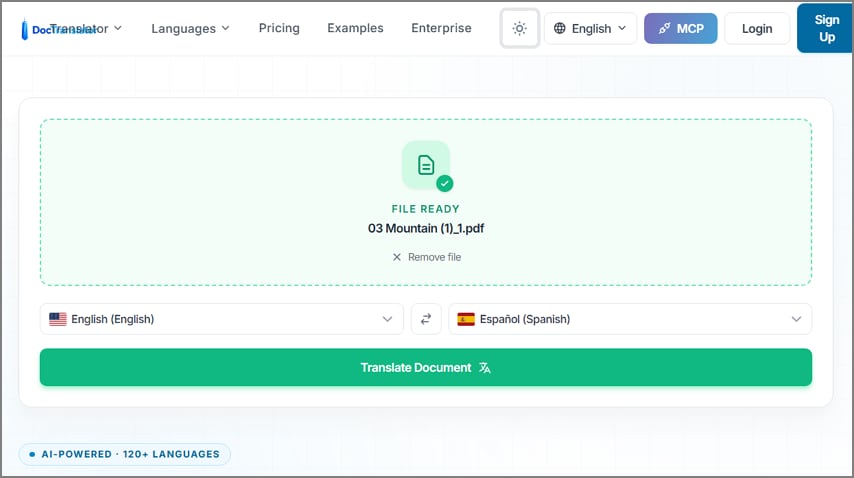Image resolution: width=854 pixels, height=478 pixels.
Task: Click the translate icon on the green button
Action: pyautogui.click(x=485, y=368)
